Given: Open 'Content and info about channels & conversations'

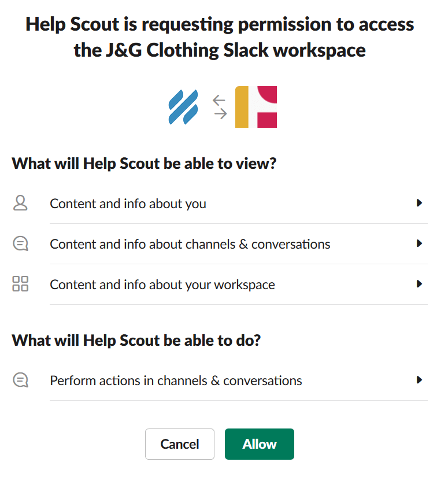Looking at the screenshot, I should point(190,244).
